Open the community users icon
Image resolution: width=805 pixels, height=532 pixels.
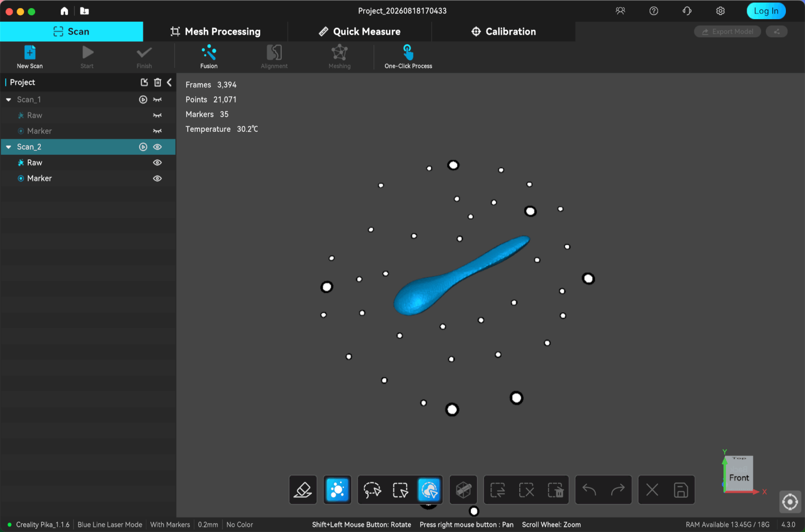click(620, 11)
